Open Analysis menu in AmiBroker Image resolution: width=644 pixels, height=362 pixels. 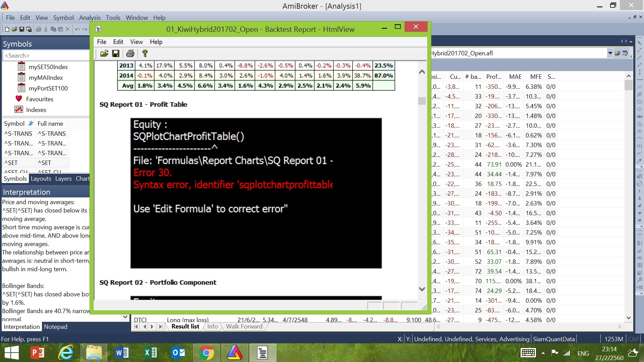[x=90, y=18]
